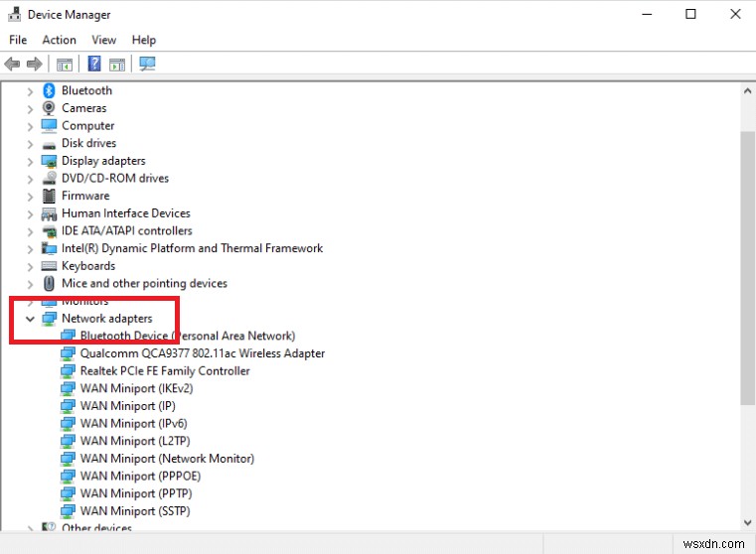Expand the Computer category
This screenshot has width=756, height=554.
point(30,126)
